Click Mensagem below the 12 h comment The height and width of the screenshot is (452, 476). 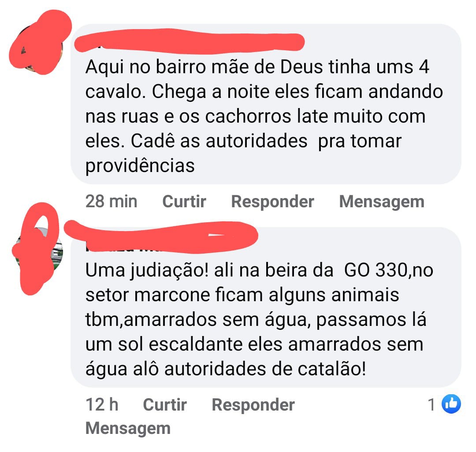click(x=128, y=429)
